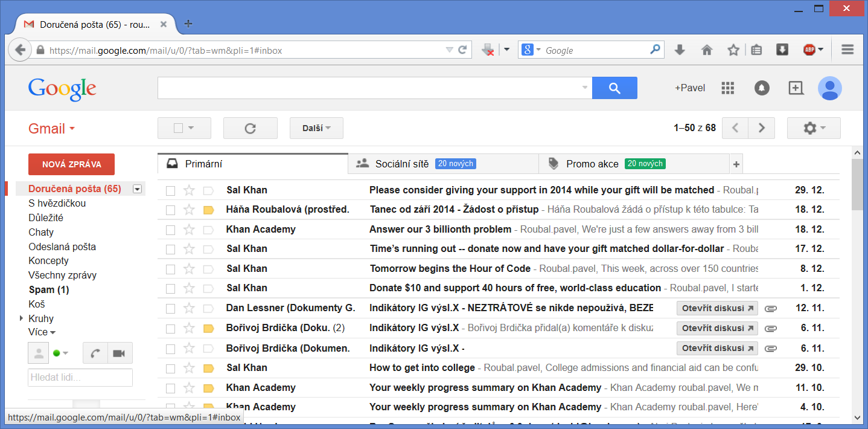Click the Google logo
This screenshot has height=429, width=868.
click(62, 89)
